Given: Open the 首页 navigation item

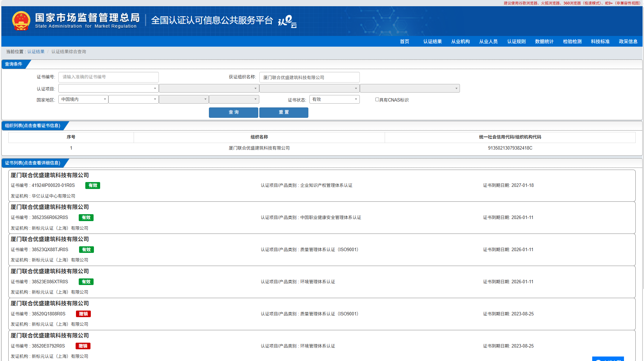Looking at the screenshot, I should 404,41.
